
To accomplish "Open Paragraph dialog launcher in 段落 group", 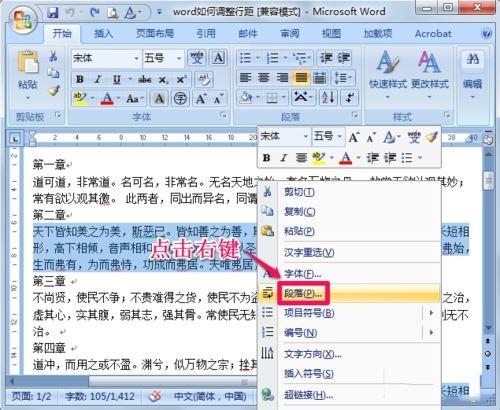I will point(355,115).
